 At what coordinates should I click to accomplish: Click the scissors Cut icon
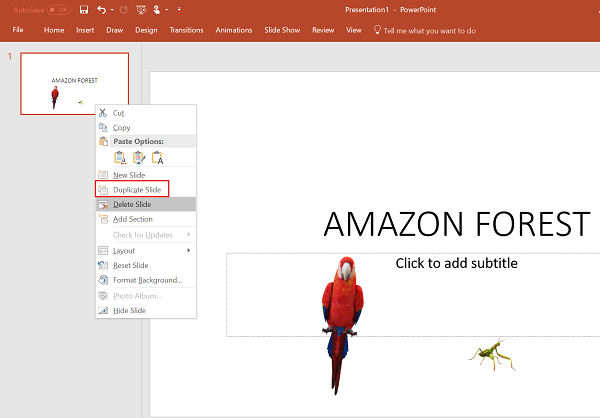click(x=103, y=113)
